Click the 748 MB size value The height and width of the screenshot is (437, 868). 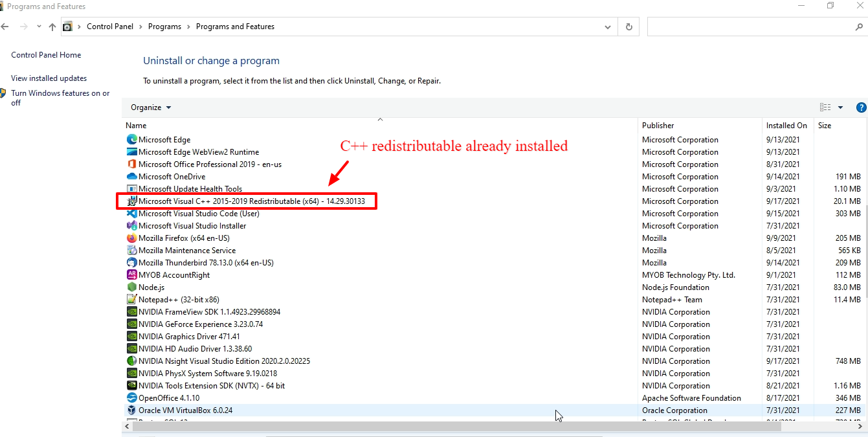tap(848, 361)
